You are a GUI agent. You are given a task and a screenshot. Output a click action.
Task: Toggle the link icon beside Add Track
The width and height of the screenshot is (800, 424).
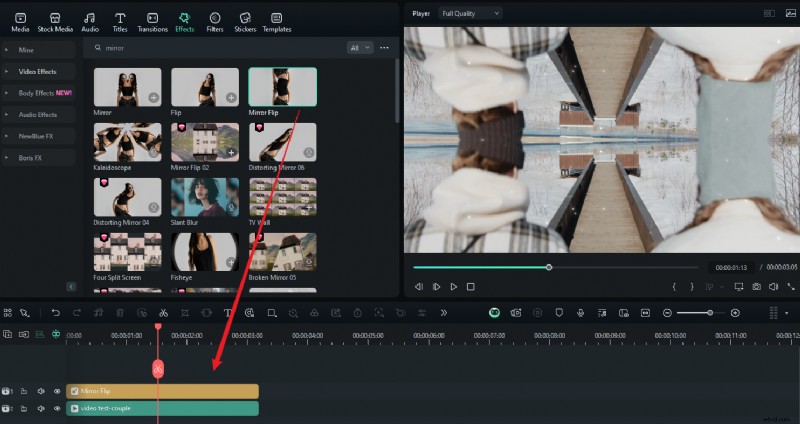tap(24, 334)
